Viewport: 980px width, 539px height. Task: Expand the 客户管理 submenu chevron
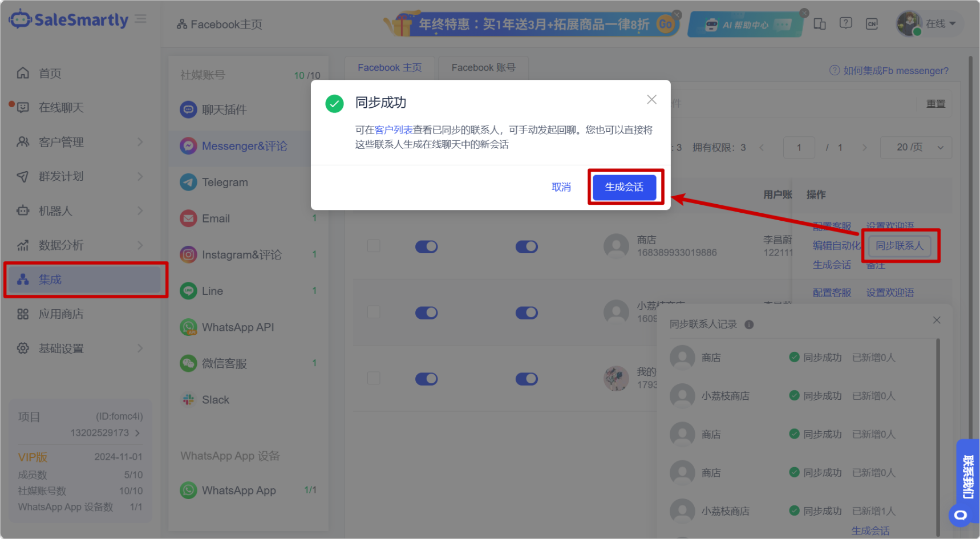tap(140, 141)
